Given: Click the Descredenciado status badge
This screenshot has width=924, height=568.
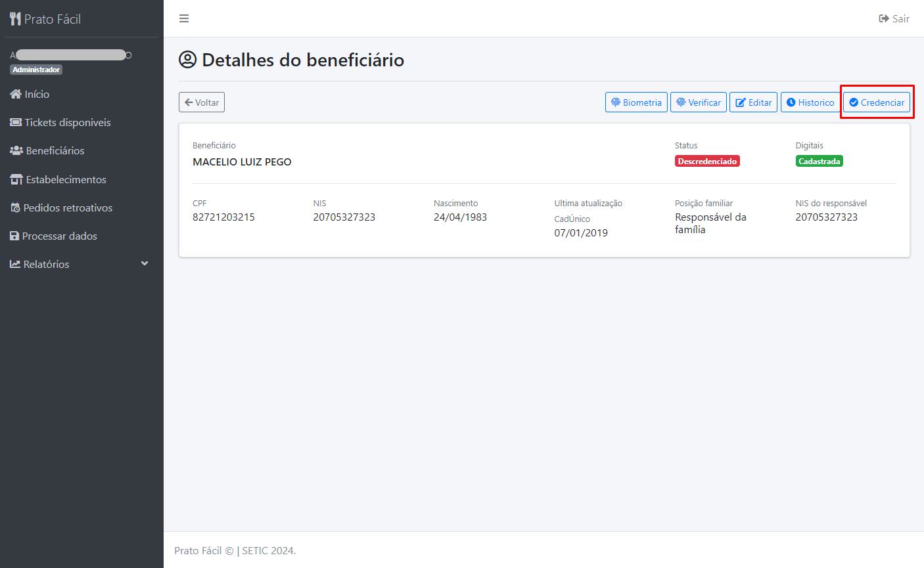Looking at the screenshot, I should pos(707,160).
